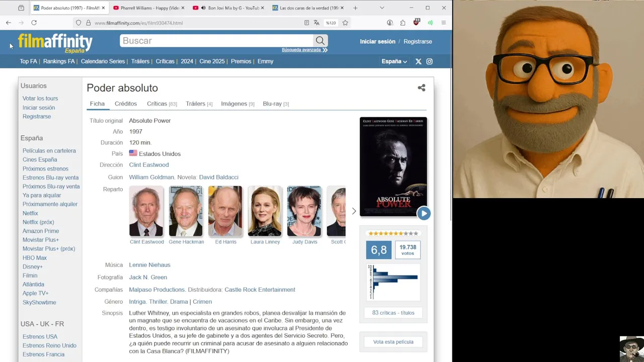Screen dimensions: 644x362
Task: Open FilmAffinity Instagram icon
Action: (x=430, y=61)
